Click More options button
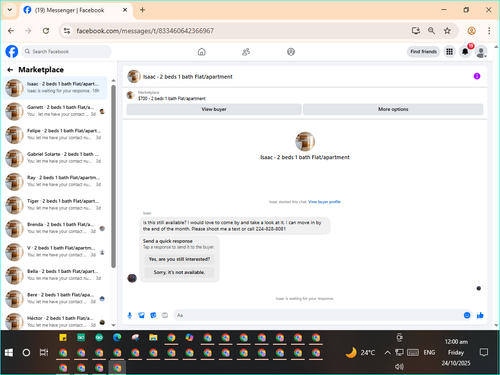The width and height of the screenshot is (500, 375). [393, 109]
